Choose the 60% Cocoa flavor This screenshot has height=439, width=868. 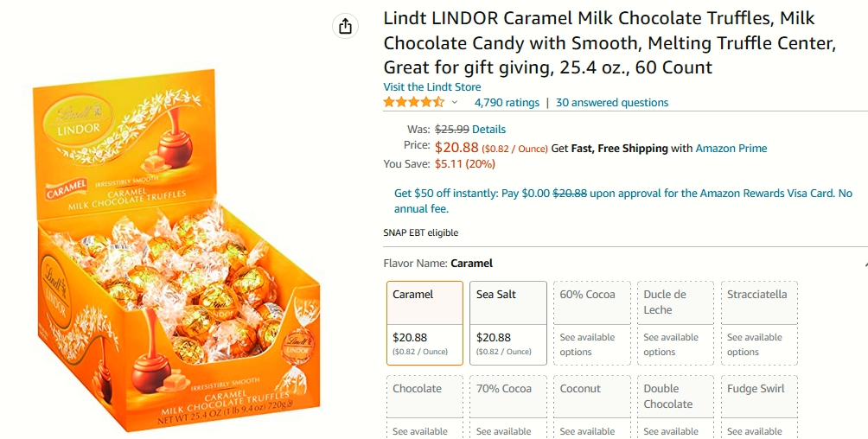[x=591, y=323]
